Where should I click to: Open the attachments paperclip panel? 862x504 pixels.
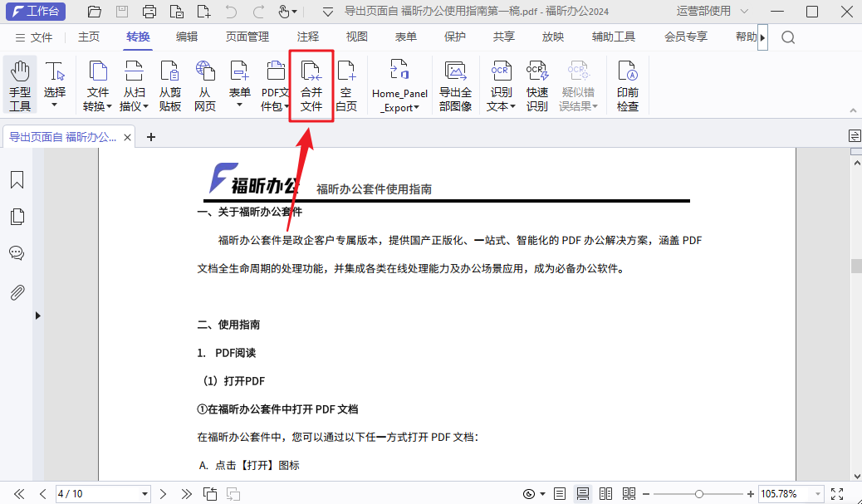click(17, 292)
